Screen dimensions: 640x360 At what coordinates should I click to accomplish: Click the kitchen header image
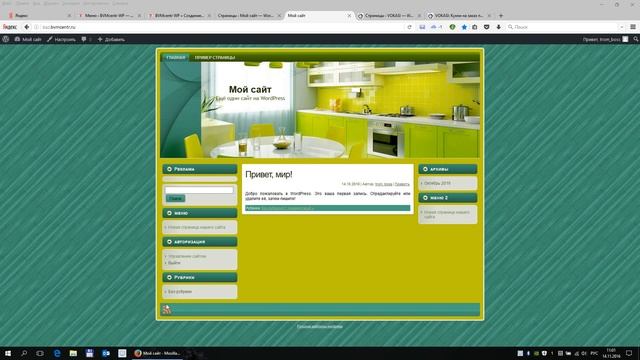(320, 109)
